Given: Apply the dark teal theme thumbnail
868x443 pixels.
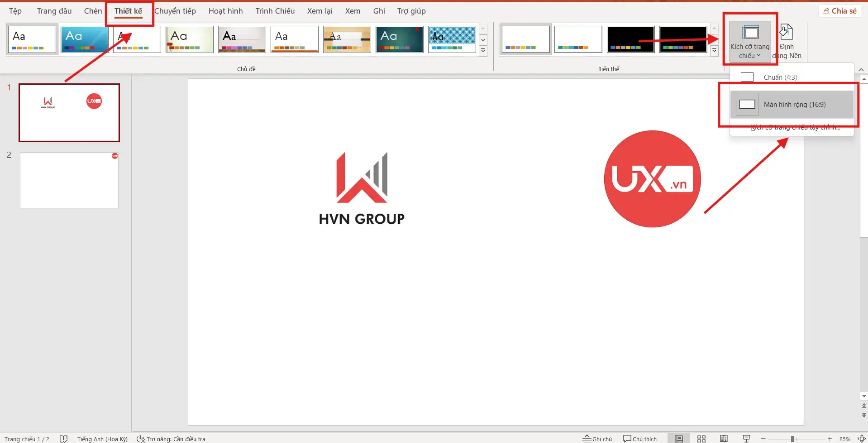Looking at the screenshot, I should 400,39.
